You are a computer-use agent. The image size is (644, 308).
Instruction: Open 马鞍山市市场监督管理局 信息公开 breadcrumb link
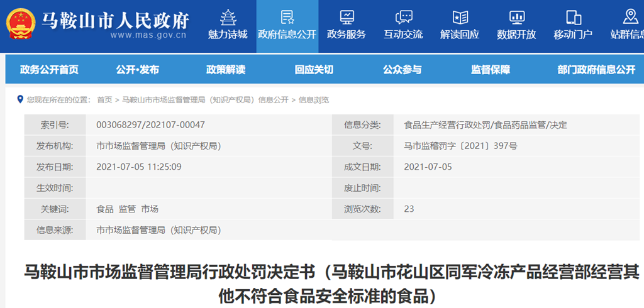click(x=205, y=100)
